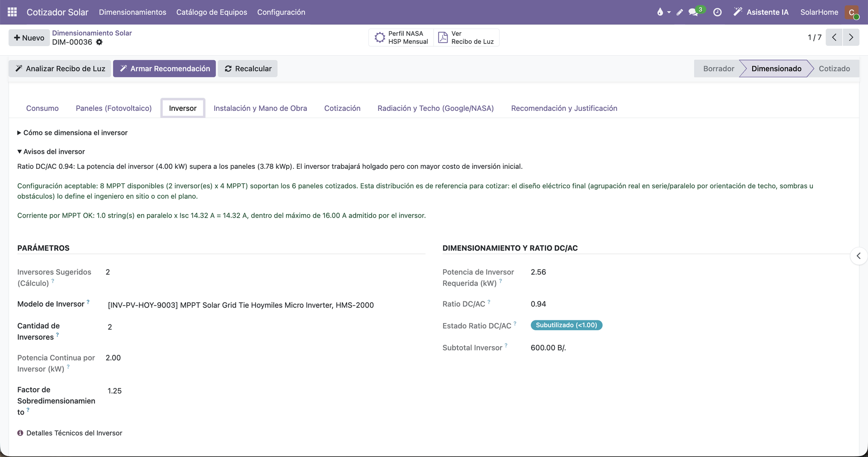Open the Cotización tab
The width and height of the screenshot is (868, 457).
(342, 108)
